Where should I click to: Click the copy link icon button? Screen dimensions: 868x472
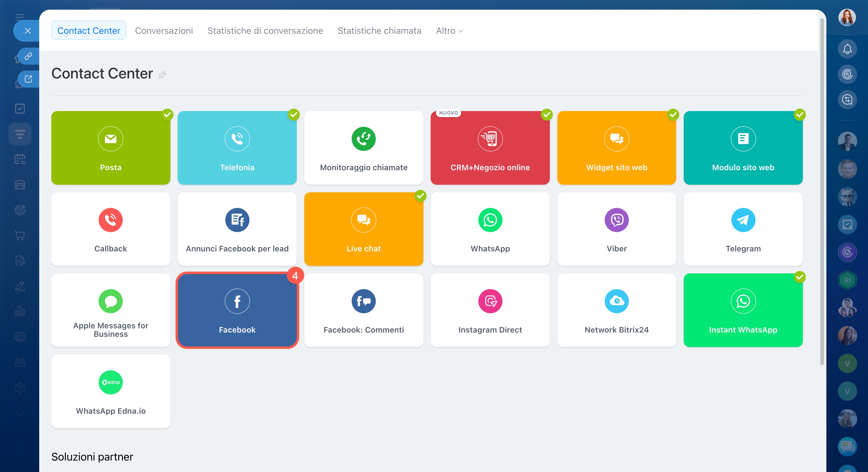click(x=28, y=56)
